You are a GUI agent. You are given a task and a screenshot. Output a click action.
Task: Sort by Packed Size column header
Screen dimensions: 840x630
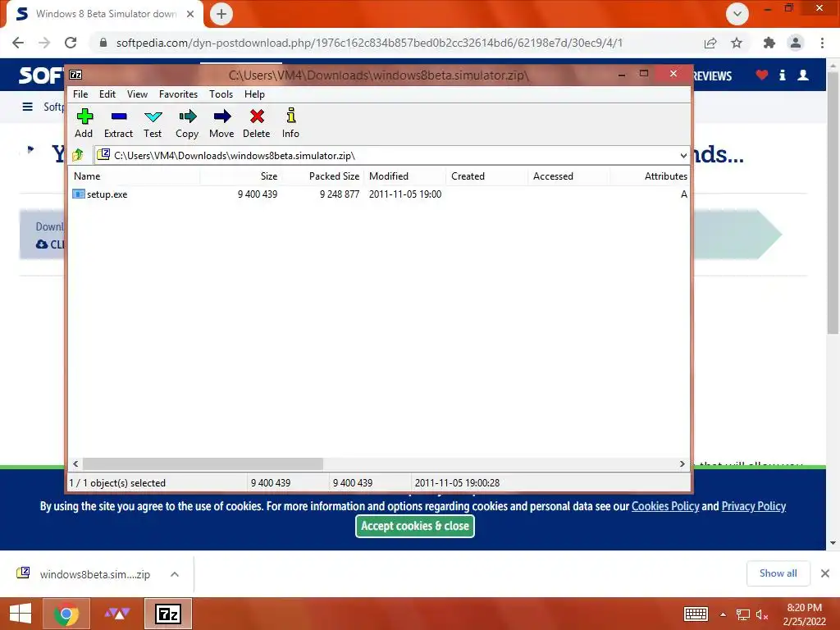(x=323, y=176)
